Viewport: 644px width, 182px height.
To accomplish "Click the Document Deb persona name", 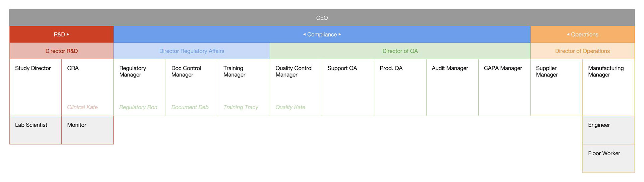I will 190,107.
